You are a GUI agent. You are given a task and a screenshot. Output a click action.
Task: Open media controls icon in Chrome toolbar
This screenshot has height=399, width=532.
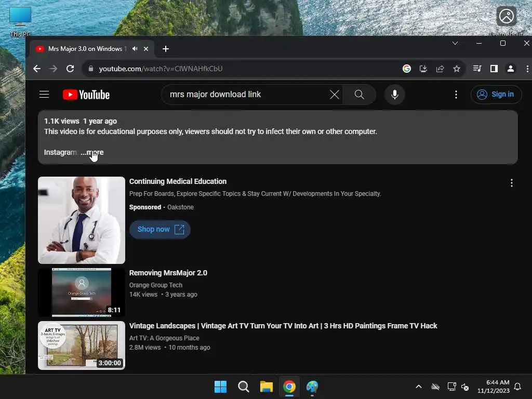coord(477,69)
